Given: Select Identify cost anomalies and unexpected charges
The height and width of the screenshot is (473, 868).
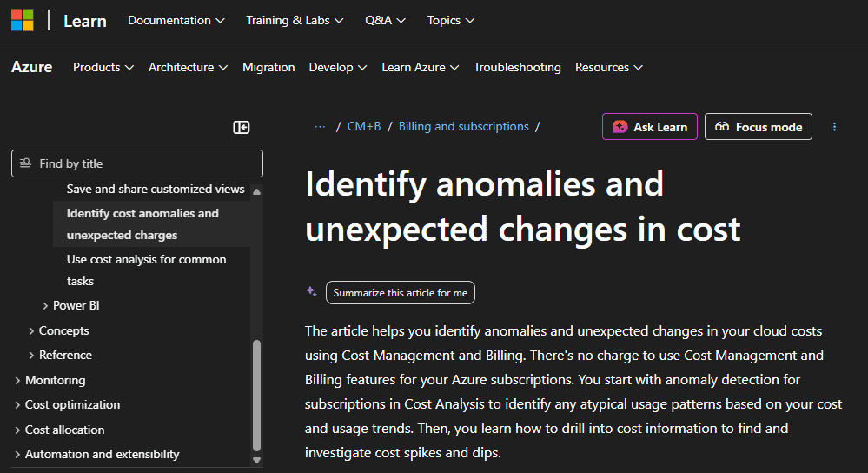Looking at the screenshot, I should click(x=152, y=223).
